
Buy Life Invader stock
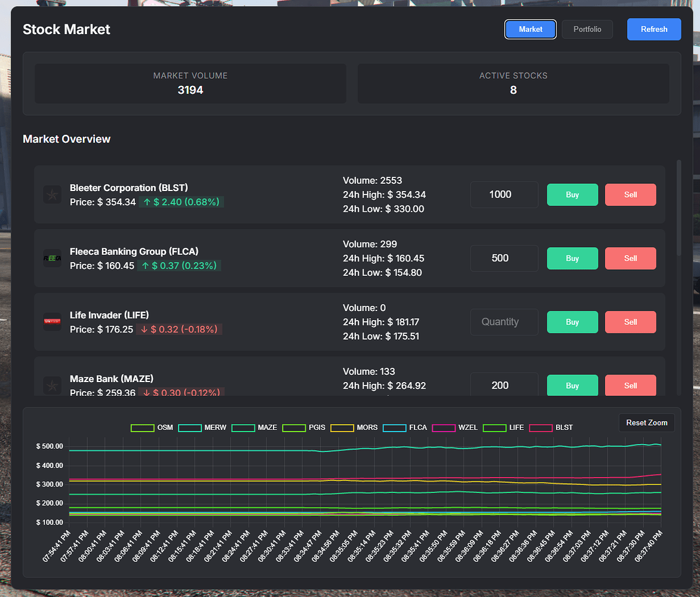point(572,322)
